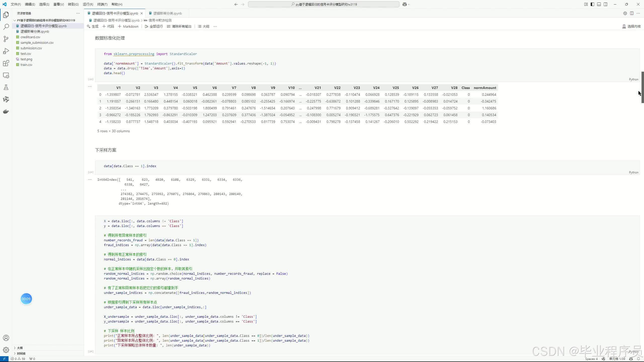Open the Testing flask icon view

tap(6, 87)
